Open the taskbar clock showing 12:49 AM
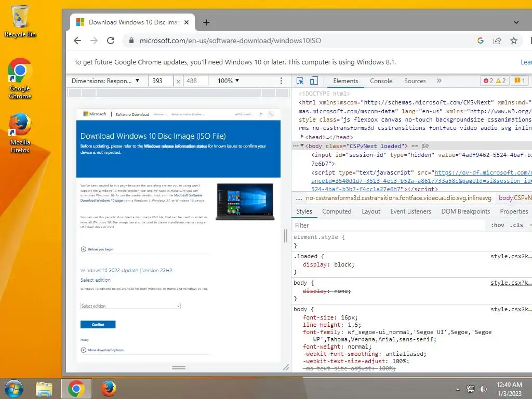 pyautogui.click(x=509, y=389)
